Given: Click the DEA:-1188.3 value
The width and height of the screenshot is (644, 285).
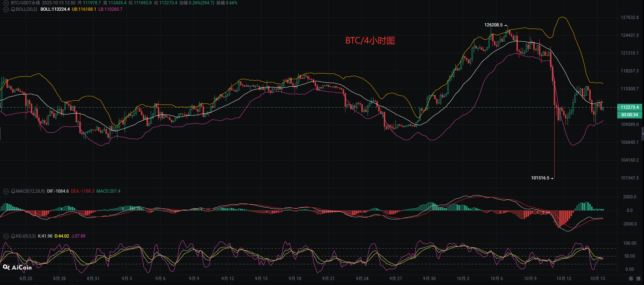Looking at the screenshot, I should point(83,191).
